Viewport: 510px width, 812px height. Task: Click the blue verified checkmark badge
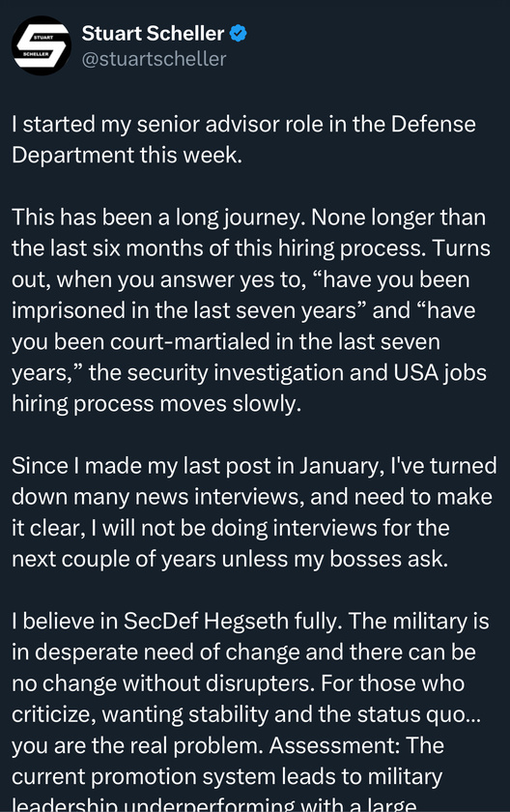238,34
